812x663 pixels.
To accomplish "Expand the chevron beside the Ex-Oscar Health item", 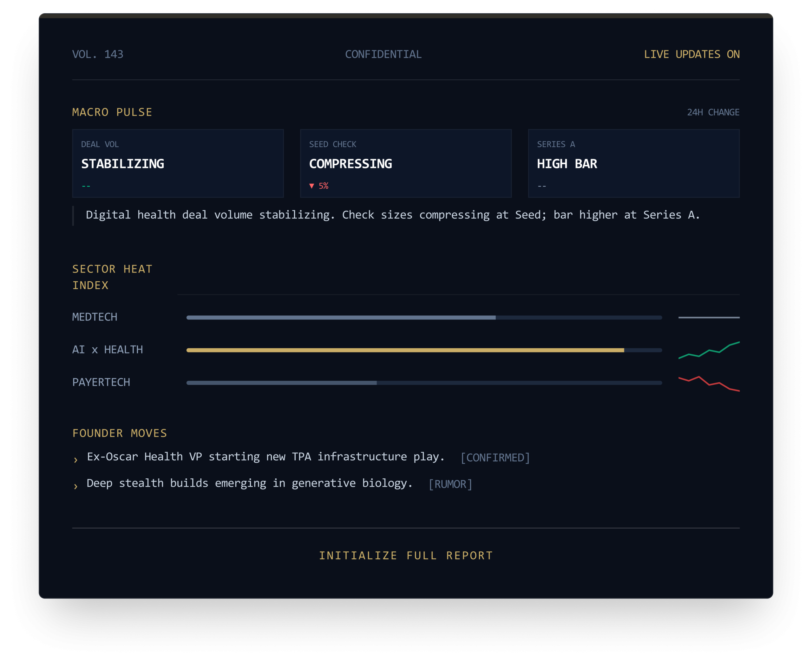I will click(x=75, y=460).
